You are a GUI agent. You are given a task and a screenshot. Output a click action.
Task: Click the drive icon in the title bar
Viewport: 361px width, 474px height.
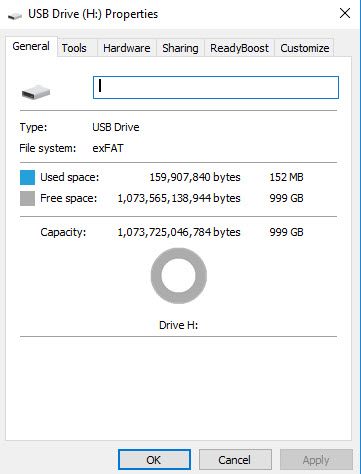coord(15,15)
